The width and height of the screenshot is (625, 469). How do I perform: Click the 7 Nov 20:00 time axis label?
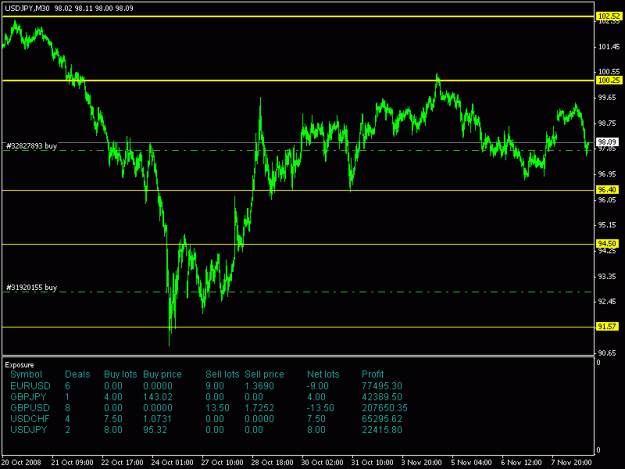coord(571,463)
